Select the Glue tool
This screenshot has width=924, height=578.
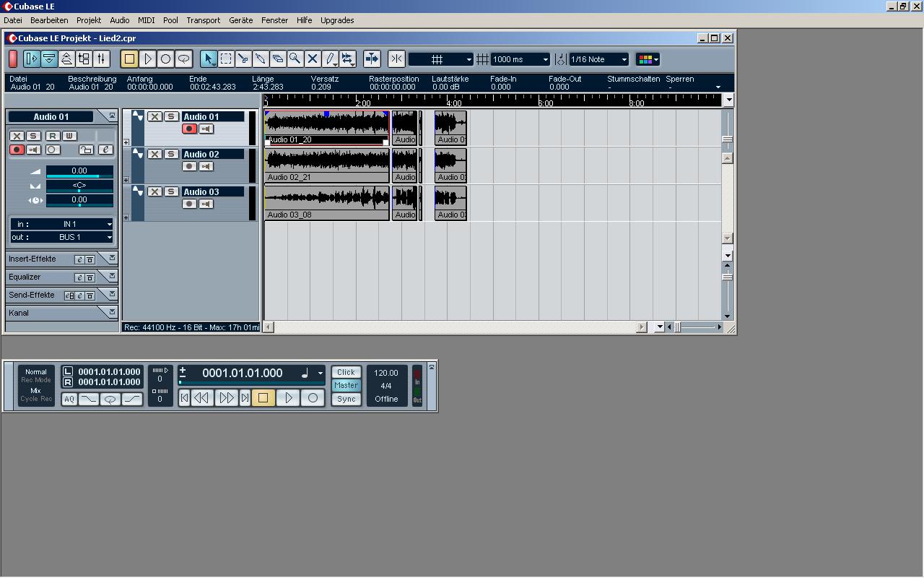point(261,59)
